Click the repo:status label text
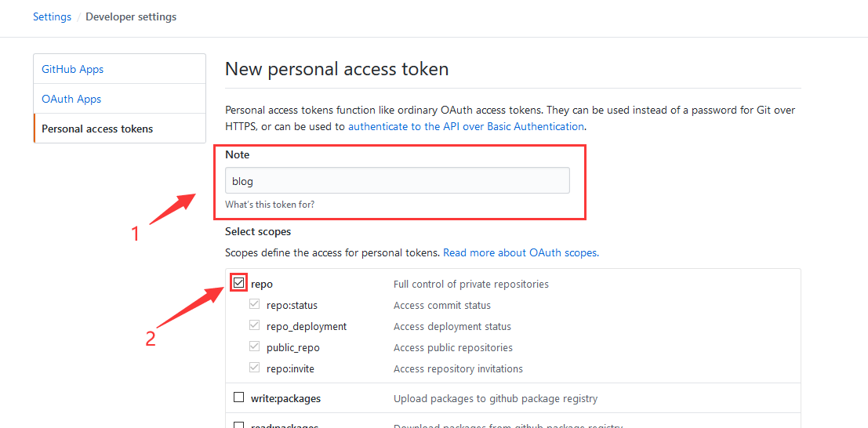The width and height of the screenshot is (868, 428). pyautogui.click(x=292, y=305)
